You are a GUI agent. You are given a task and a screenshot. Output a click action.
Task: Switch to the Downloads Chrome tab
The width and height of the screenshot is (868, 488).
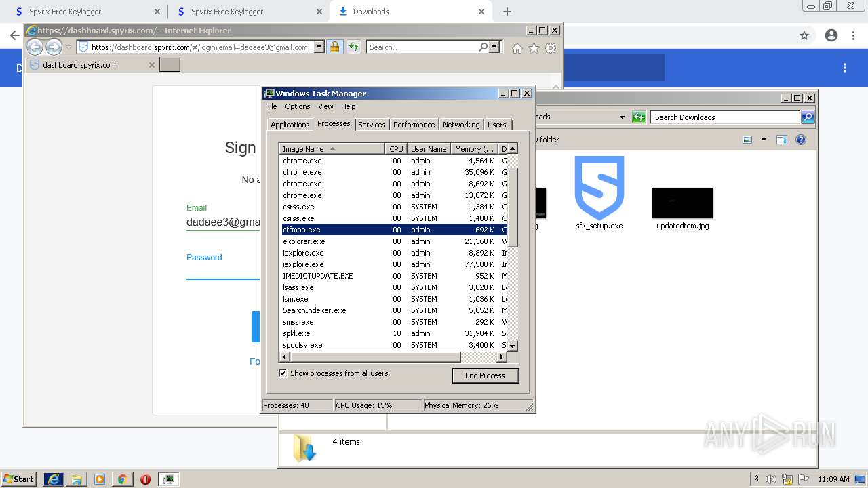[x=412, y=12]
